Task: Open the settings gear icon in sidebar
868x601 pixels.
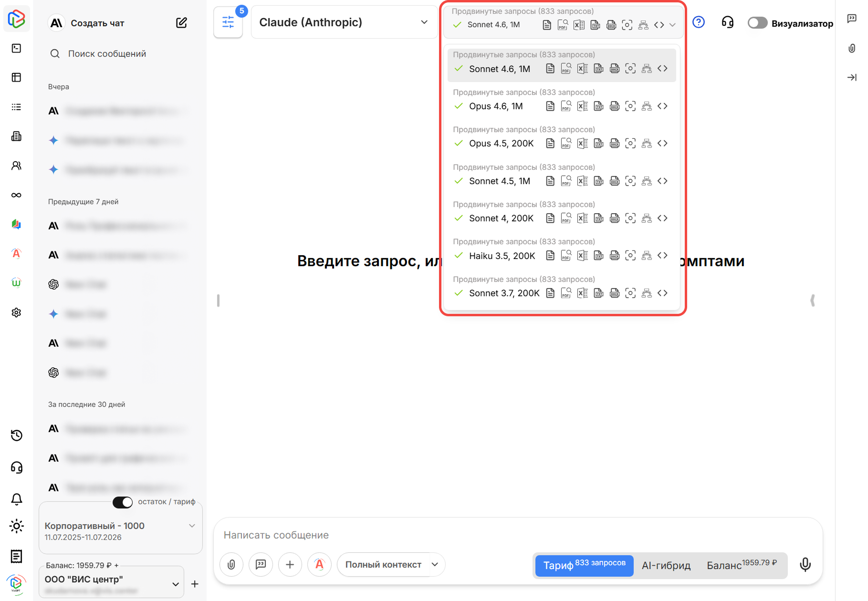Action: (16, 312)
